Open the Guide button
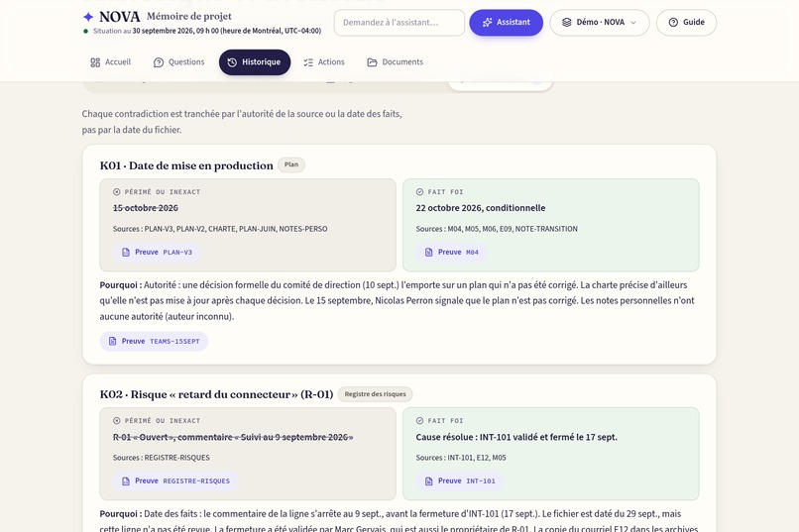The image size is (799, 532). pos(686,23)
